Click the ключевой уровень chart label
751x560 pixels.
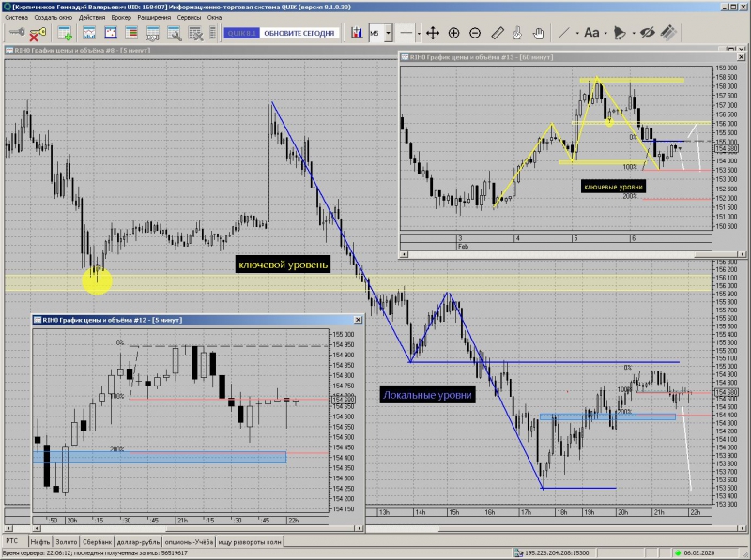tap(284, 265)
